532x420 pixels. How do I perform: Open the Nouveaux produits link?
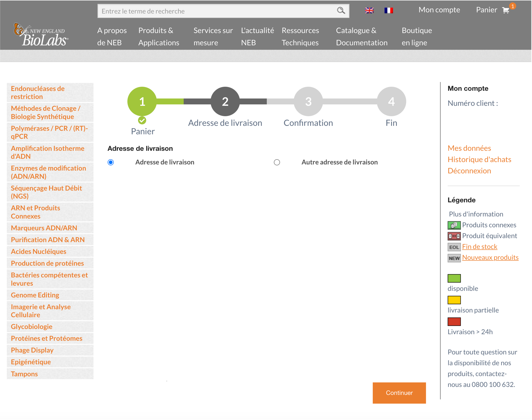490,258
